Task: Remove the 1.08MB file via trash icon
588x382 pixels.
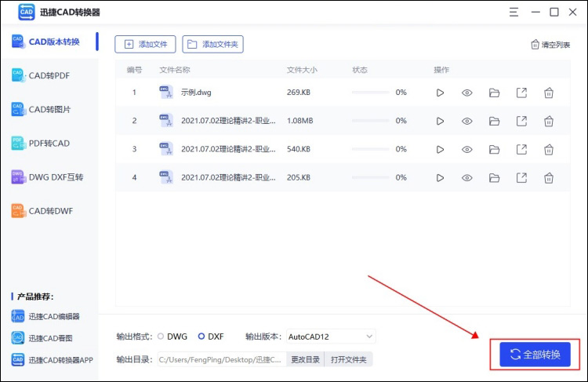Action: [549, 122]
